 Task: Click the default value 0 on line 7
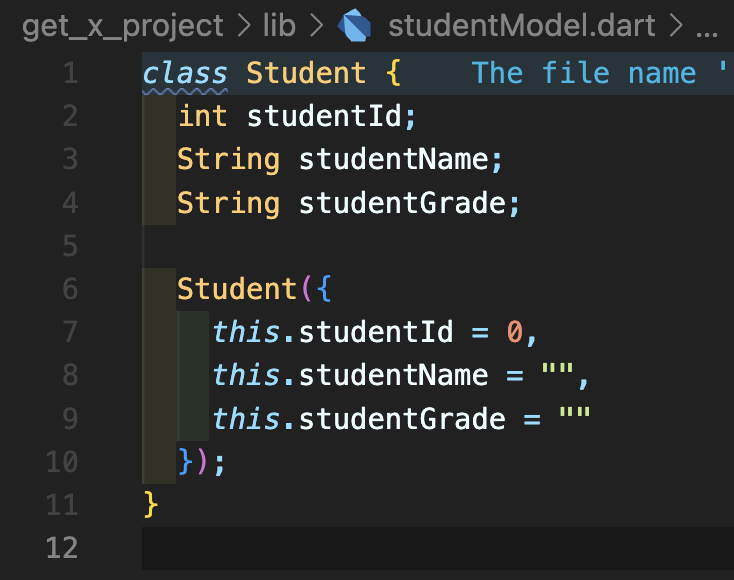click(514, 332)
